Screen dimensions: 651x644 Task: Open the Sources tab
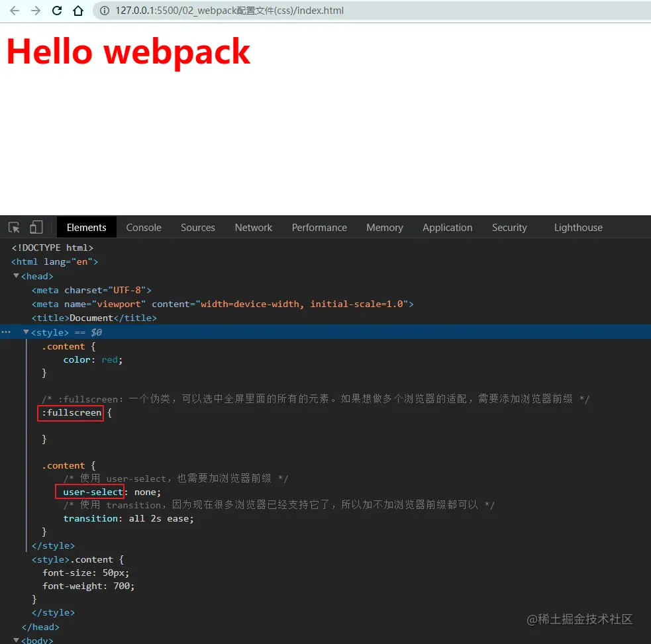(197, 228)
